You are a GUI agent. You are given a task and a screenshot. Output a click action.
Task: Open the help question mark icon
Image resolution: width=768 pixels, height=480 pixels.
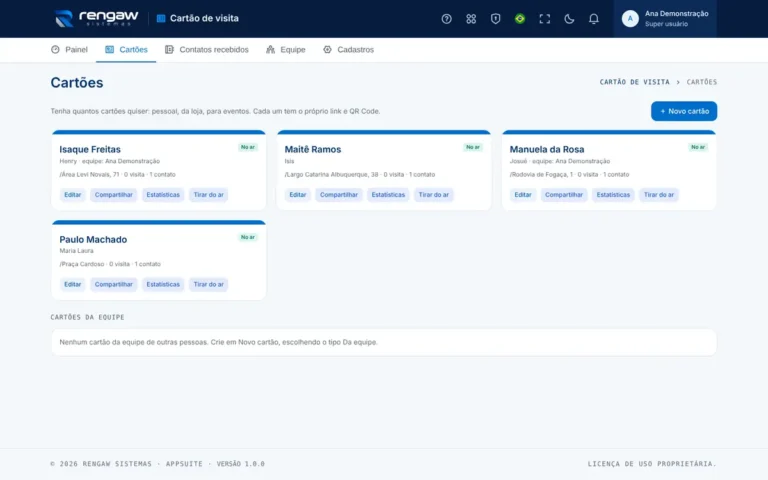(446, 19)
